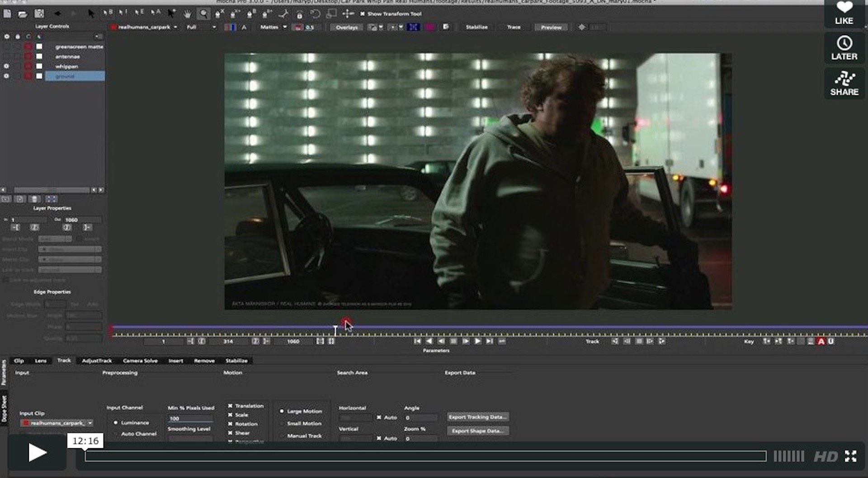
Task: Expand the Layer Controls options dropdown arrow
Action: tap(98, 36)
